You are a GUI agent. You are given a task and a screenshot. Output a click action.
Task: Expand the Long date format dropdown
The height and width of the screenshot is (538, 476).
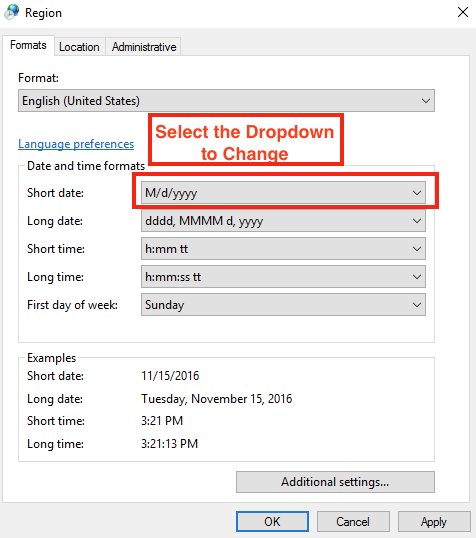(x=283, y=221)
